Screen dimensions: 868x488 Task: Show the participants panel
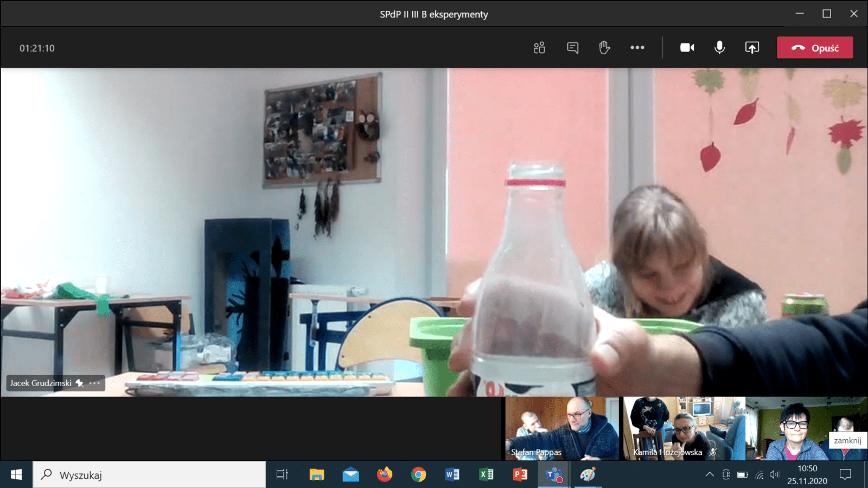point(539,48)
